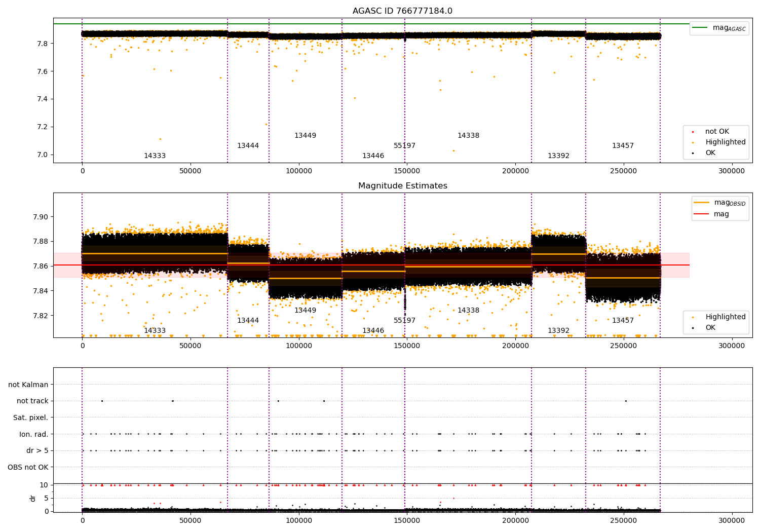760x532 pixels.
Task: Click the rotated 'dr' axis label
Action: pyautogui.click(x=33, y=498)
